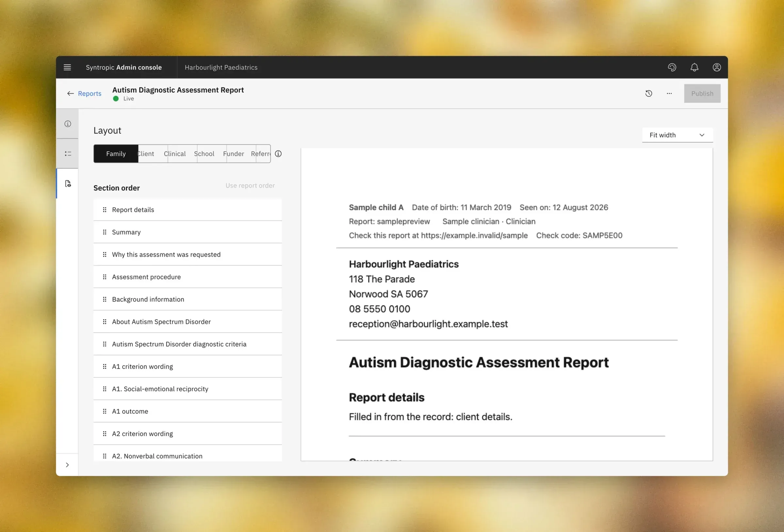Open the Fit width zoom dropdown
Screen dimensions: 784x532
tap(678, 135)
